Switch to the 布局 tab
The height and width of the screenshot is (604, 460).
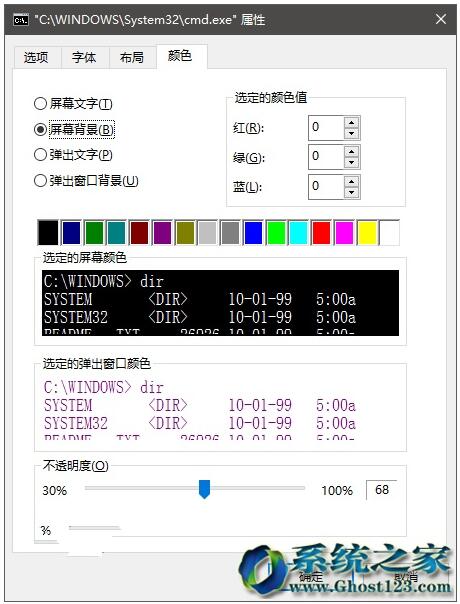[133, 58]
